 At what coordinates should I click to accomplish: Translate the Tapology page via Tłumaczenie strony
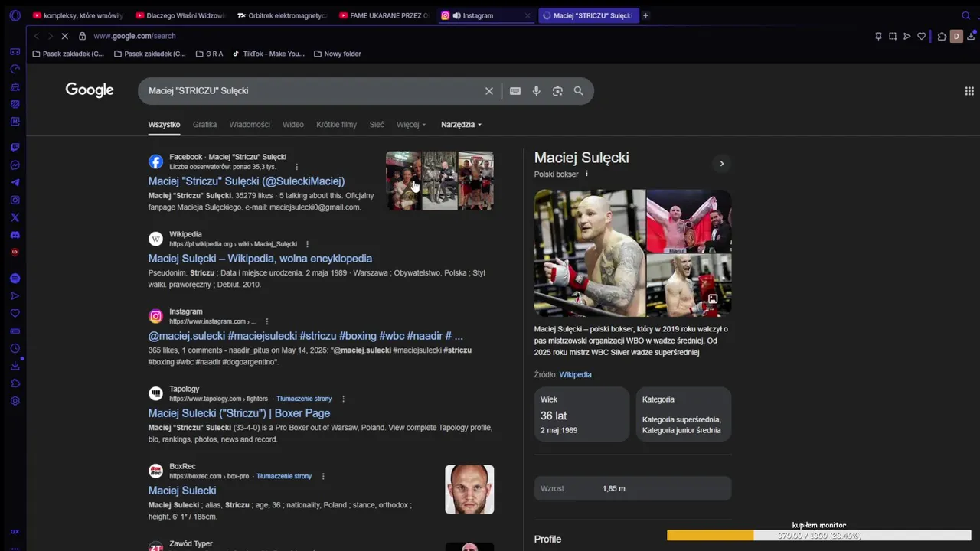pos(304,399)
